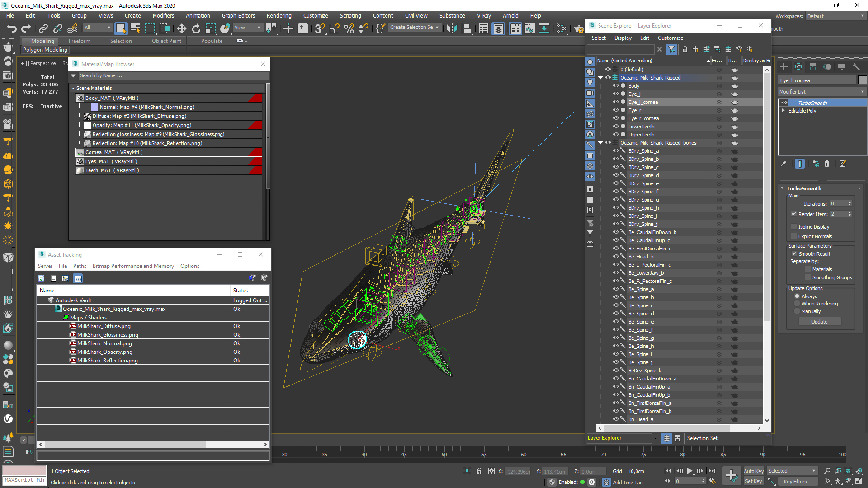
Task: Open Customize menu in Scene Explorer
Action: coord(670,38)
